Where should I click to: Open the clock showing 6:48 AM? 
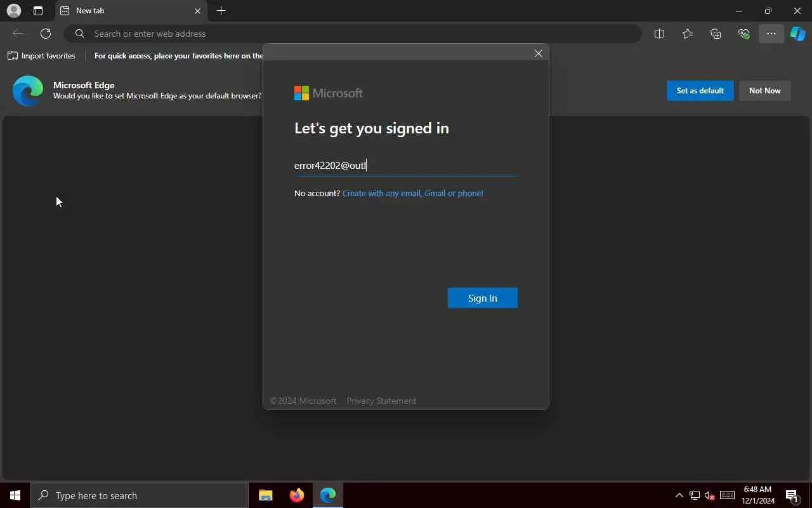(759, 495)
